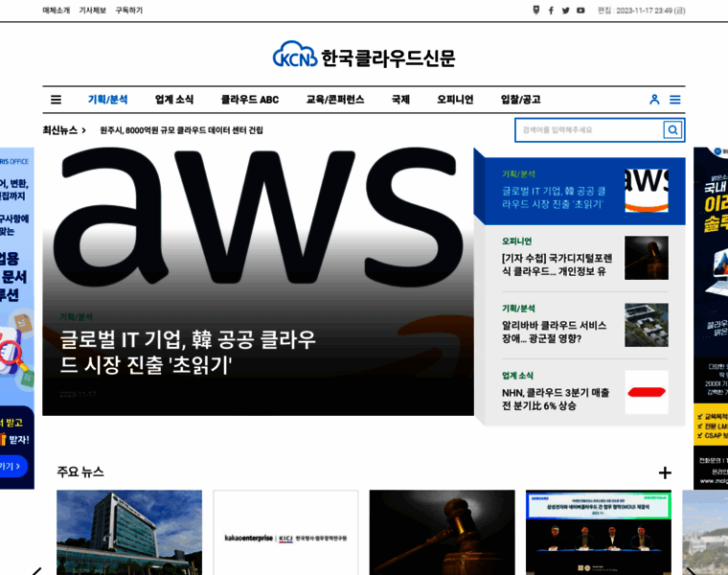
Task: Go to next 주요 뉴스 slide arrow
Action: tap(691, 571)
